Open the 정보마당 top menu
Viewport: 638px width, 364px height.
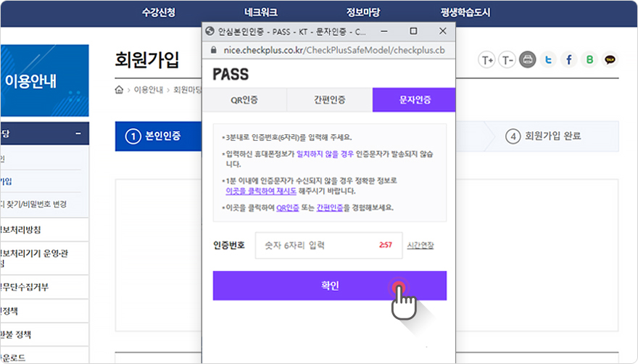tap(363, 12)
